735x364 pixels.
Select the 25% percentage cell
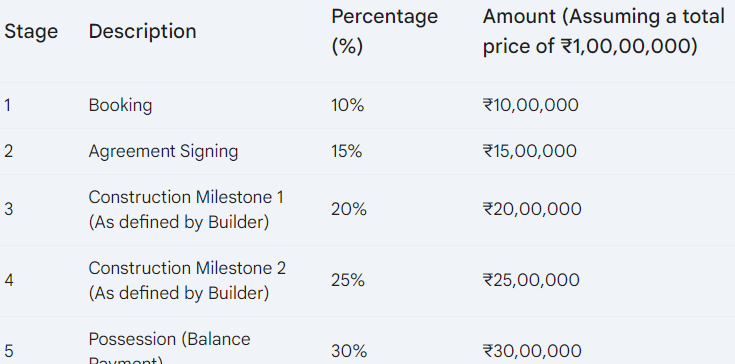(x=348, y=280)
